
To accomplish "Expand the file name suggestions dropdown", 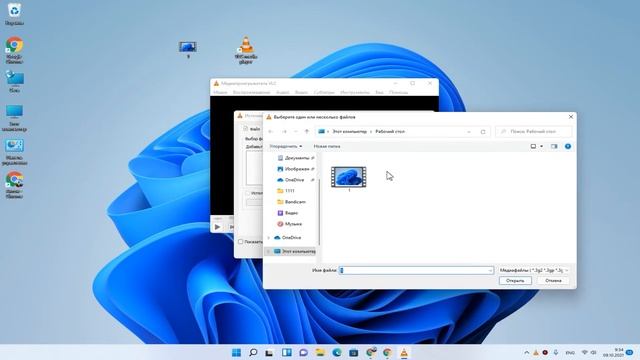I will point(490,270).
